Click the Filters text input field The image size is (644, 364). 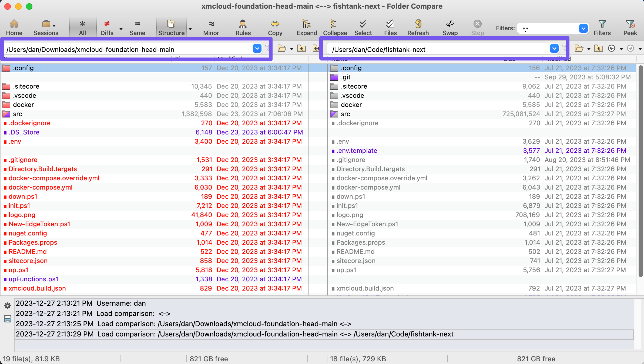548,28
